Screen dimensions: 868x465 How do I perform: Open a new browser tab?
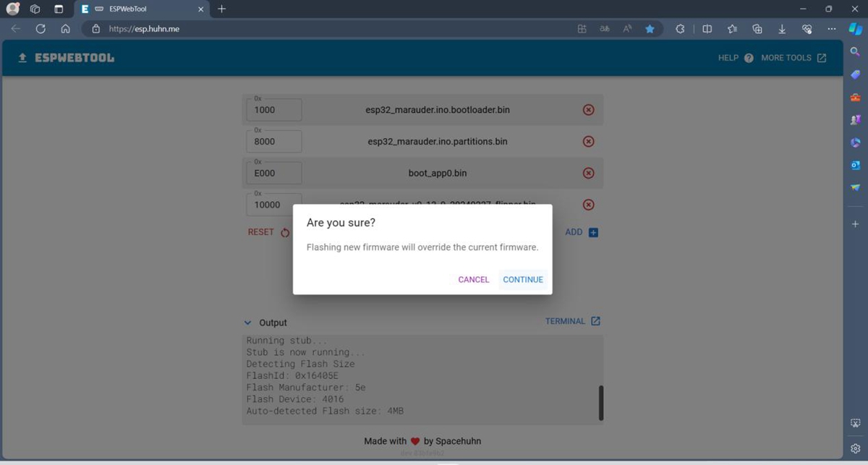[221, 9]
